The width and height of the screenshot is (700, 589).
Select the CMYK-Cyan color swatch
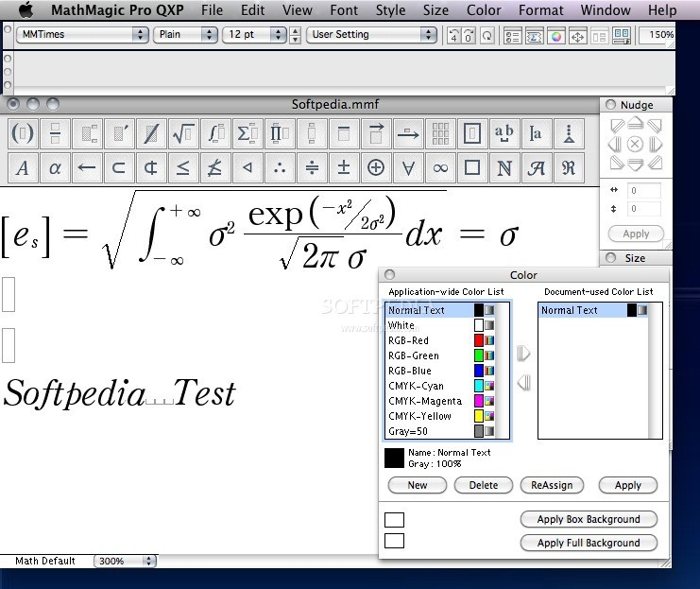479,386
